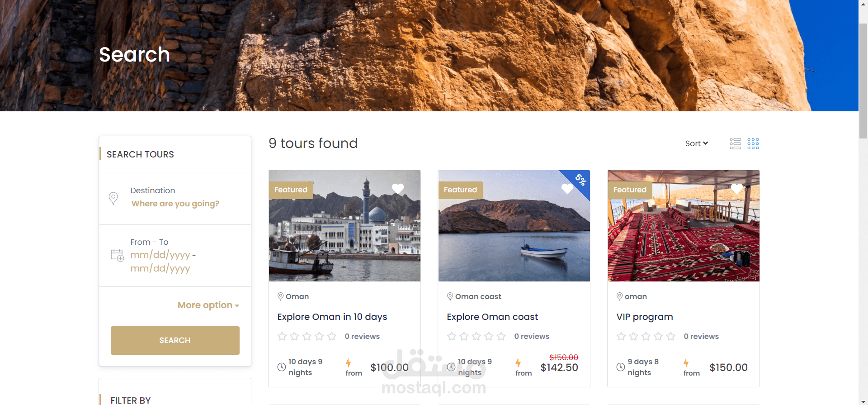868x405 pixels.
Task: Click the page vertical scrollbar
Action: click(x=863, y=81)
